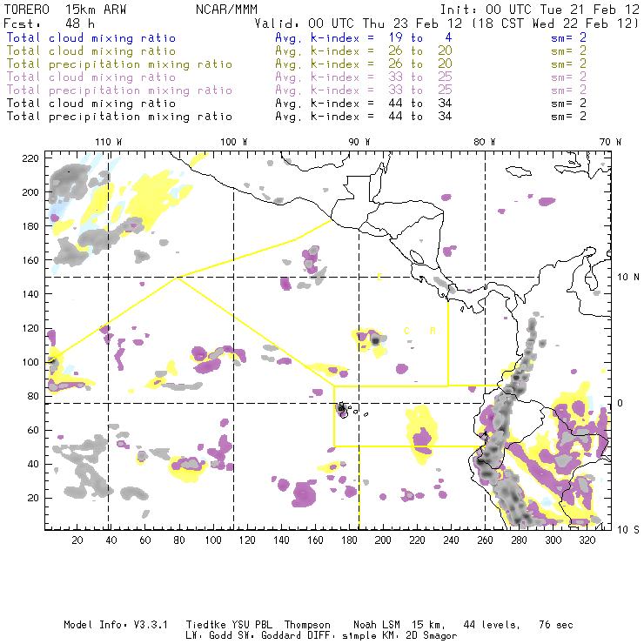The width and height of the screenshot is (644, 644).
Task: Click the "0" equator latitude label
Action: (x=621, y=403)
